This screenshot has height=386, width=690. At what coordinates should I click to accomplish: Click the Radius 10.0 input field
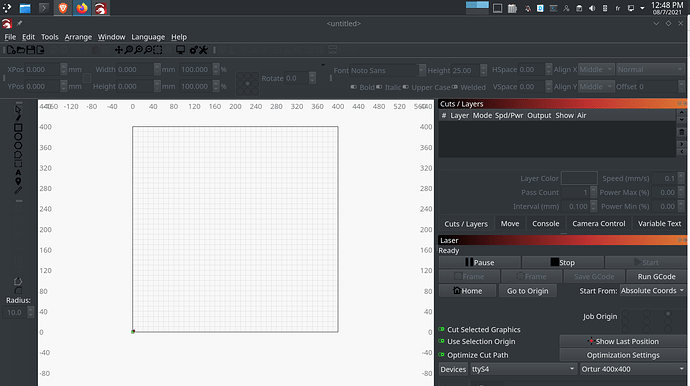coord(15,312)
